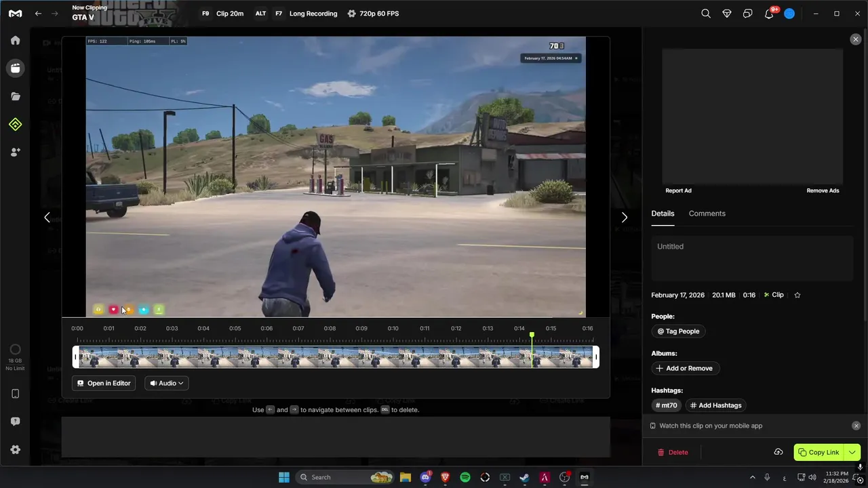Open File Explorer from taskbar
This screenshot has height=488, width=868.
405,477
